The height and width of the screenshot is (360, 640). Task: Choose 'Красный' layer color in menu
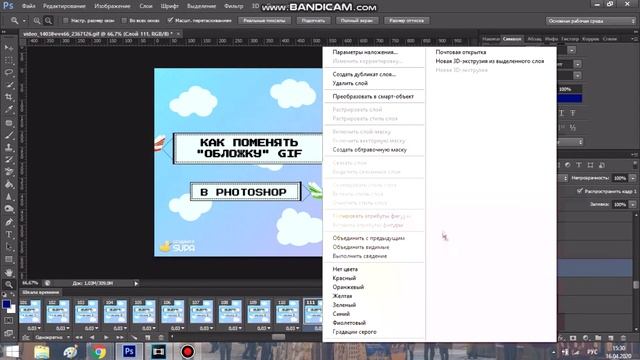(x=344, y=278)
